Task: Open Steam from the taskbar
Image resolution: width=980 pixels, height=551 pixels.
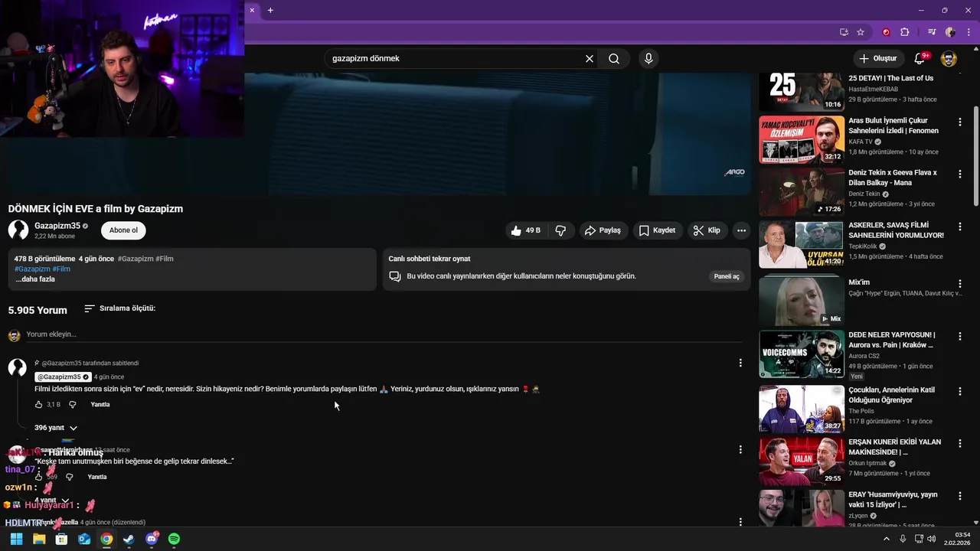Action: [x=129, y=539]
